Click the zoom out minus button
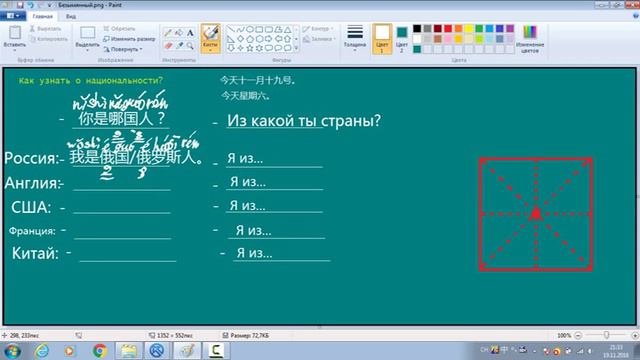Viewport: 640px width, 360px height. pyautogui.click(x=578, y=336)
